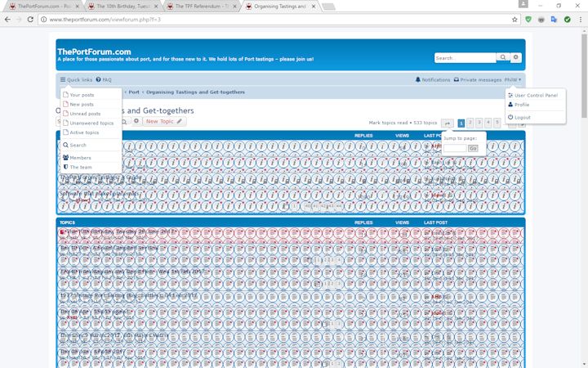Image resolution: width=588 pixels, height=368 pixels.
Task: Open the Chrome menu (three dots)
Action: [x=579, y=19]
